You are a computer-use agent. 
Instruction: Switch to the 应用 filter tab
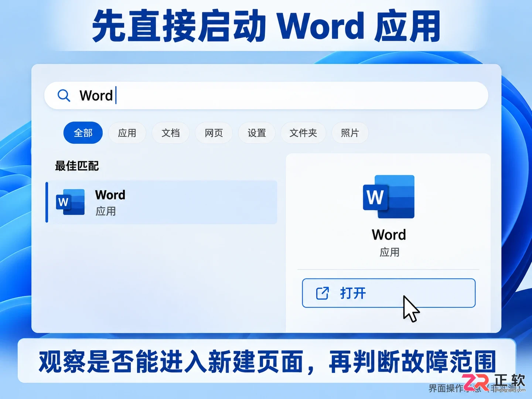pyautogui.click(x=127, y=133)
